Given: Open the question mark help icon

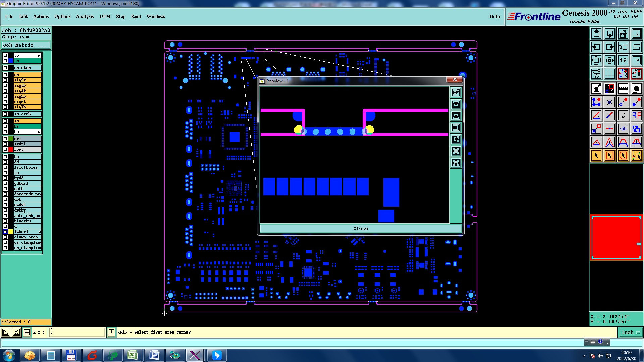Looking at the screenshot, I should [636, 60].
